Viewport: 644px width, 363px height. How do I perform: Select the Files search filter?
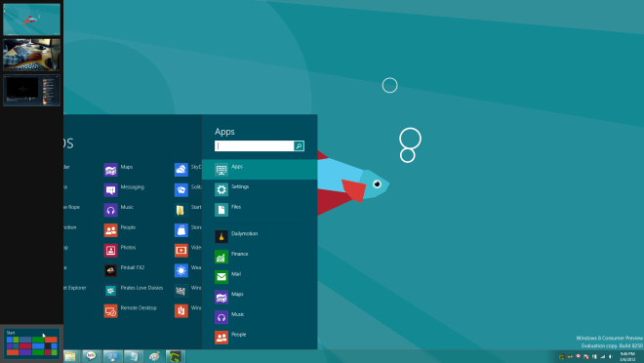(260, 210)
